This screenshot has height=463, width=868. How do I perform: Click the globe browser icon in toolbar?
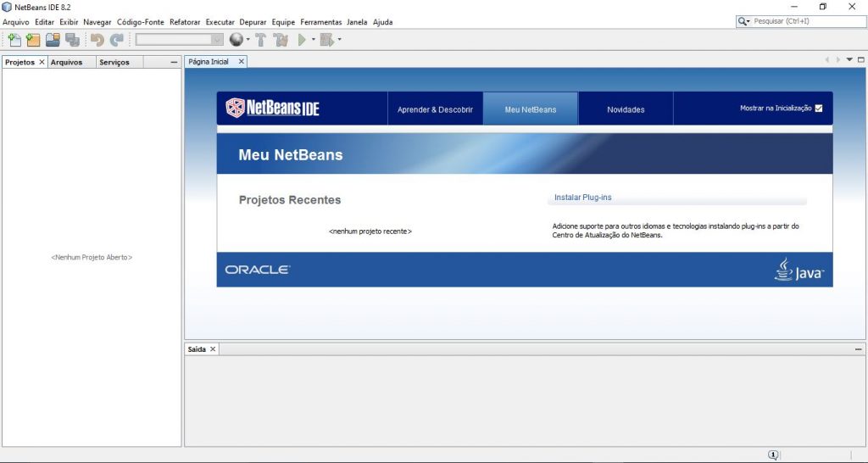[x=236, y=39]
